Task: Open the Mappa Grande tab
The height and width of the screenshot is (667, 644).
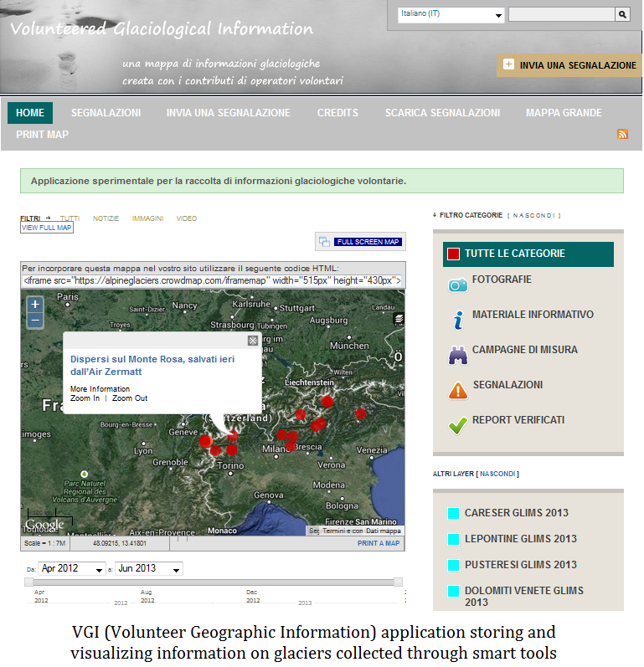Action: click(564, 113)
